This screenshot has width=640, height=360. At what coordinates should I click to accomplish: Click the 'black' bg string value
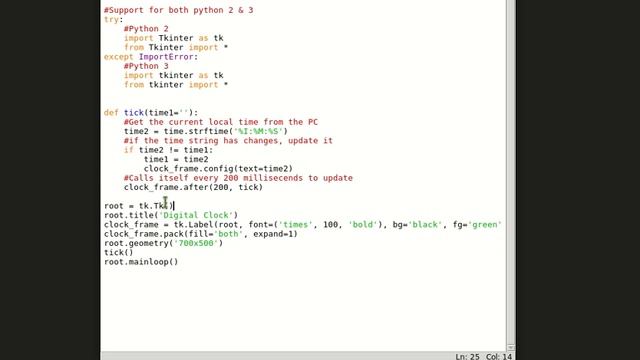click(425, 224)
